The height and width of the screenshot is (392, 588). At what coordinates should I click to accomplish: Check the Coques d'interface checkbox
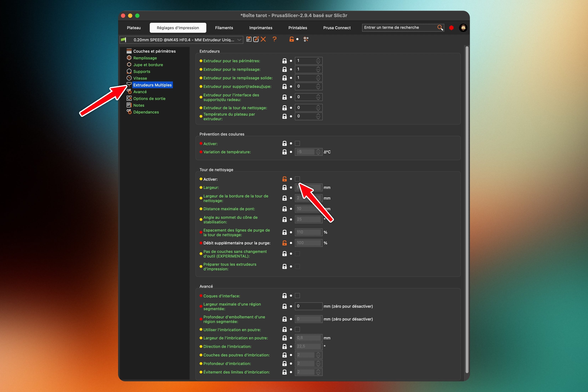[297, 296]
